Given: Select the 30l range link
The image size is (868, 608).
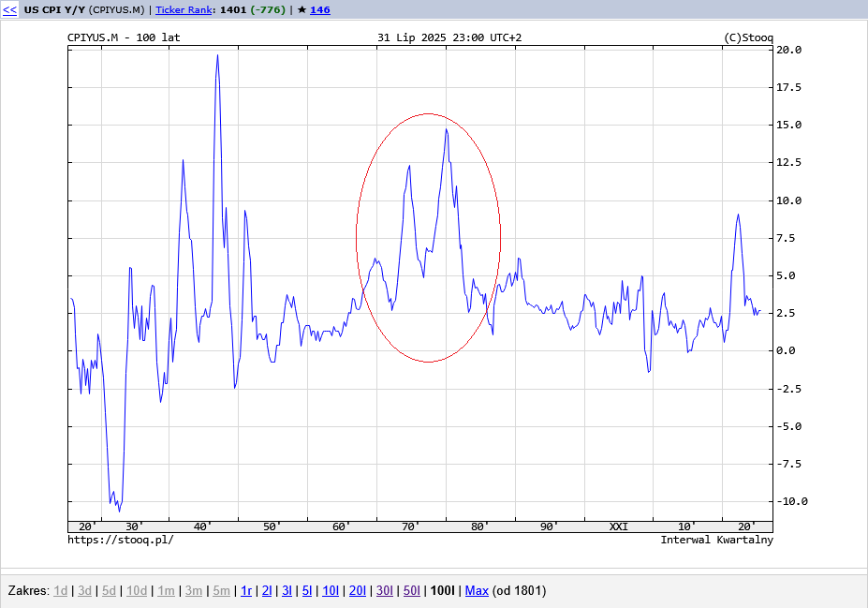Looking at the screenshot, I should (x=385, y=591).
